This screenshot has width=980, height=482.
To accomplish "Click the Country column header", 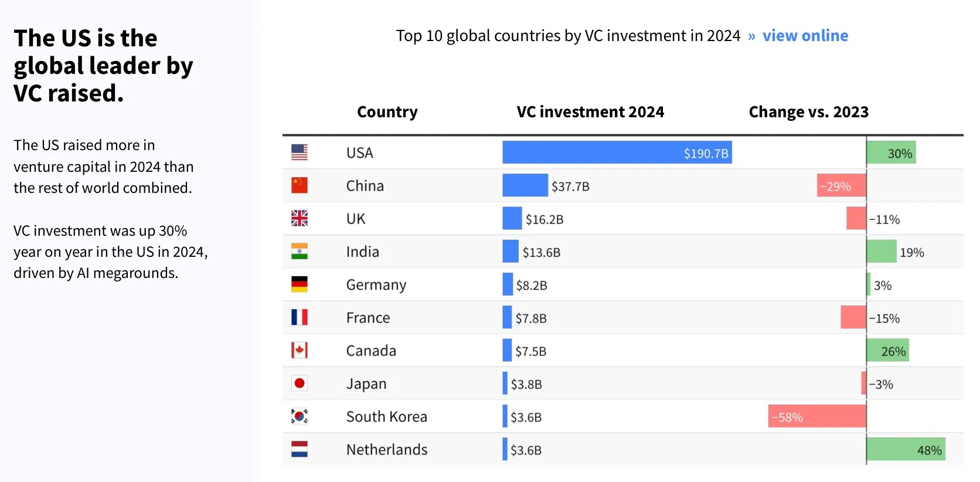I will [387, 112].
